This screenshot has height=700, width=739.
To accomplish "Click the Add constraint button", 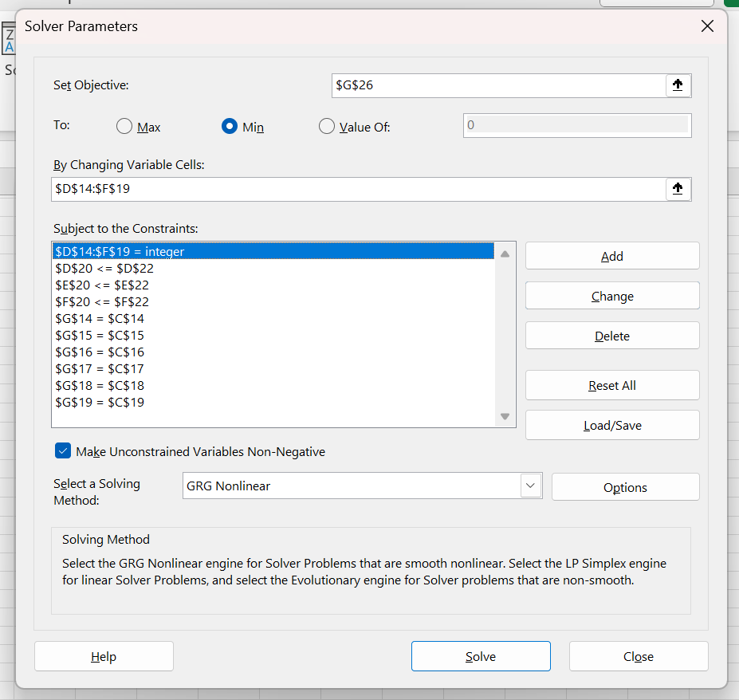I will coord(612,256).
